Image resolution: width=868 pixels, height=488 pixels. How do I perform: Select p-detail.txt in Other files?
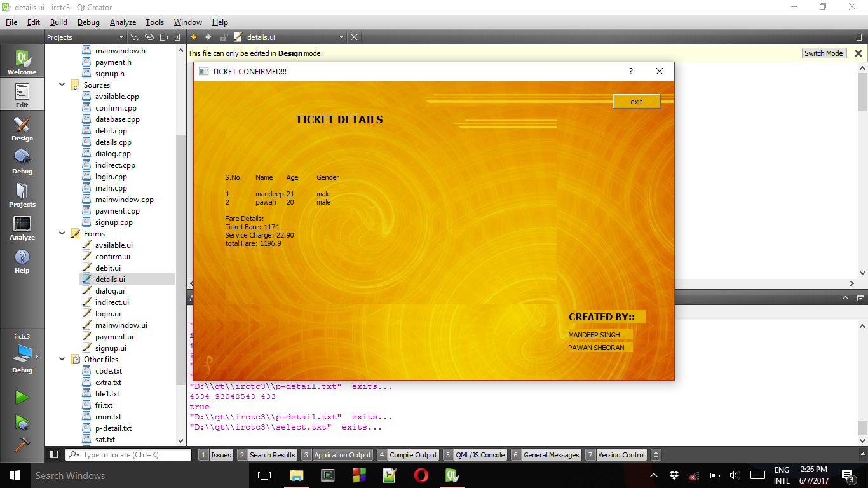[x=114, y=428]
